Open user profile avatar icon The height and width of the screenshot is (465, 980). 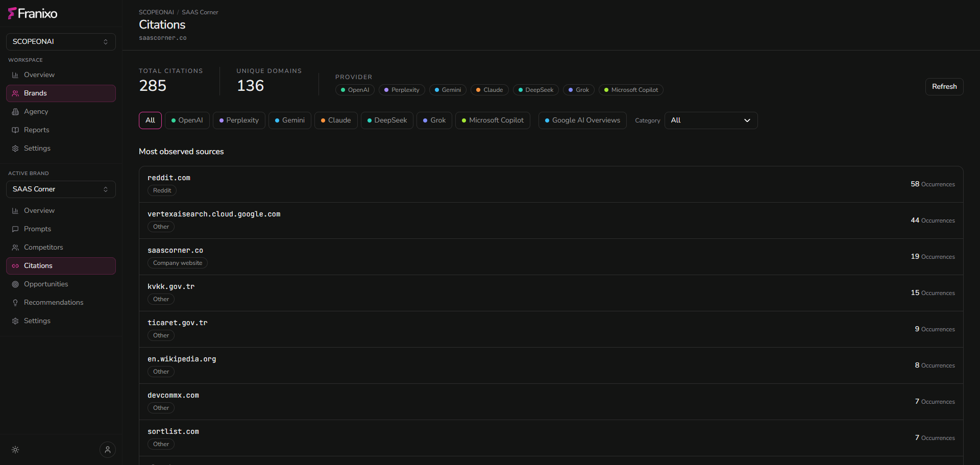click(108, 450)
